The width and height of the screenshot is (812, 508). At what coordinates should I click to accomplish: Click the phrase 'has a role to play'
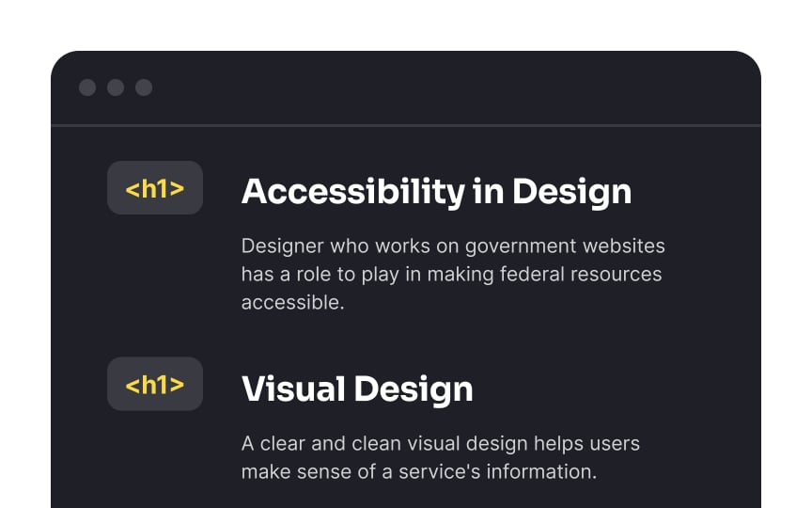point(320,275)
